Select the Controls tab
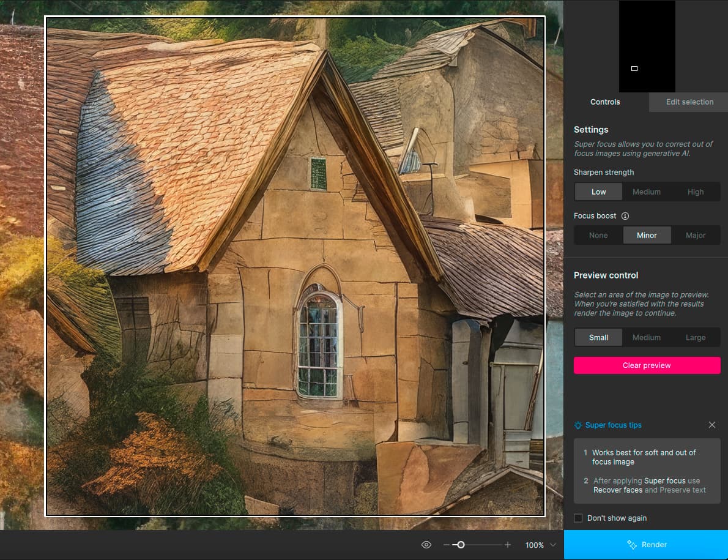728x560 pixels. [605, 102]
